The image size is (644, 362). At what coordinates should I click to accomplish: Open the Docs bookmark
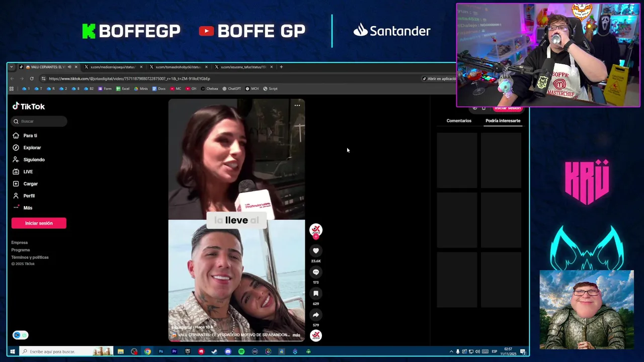[x=159, y=88]
